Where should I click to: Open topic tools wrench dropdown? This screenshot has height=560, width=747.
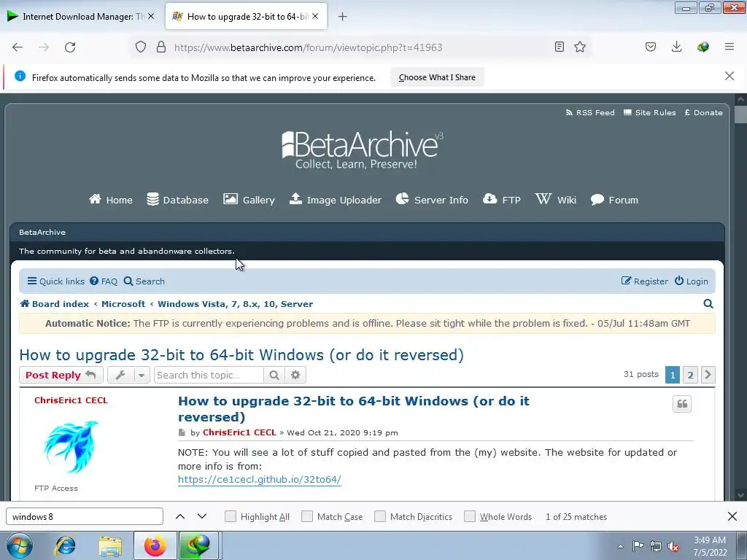pos(128,376)
